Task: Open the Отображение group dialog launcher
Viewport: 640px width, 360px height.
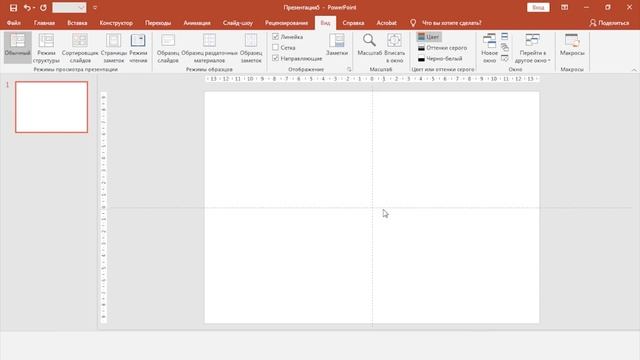Action: click(x=349, y=69)
